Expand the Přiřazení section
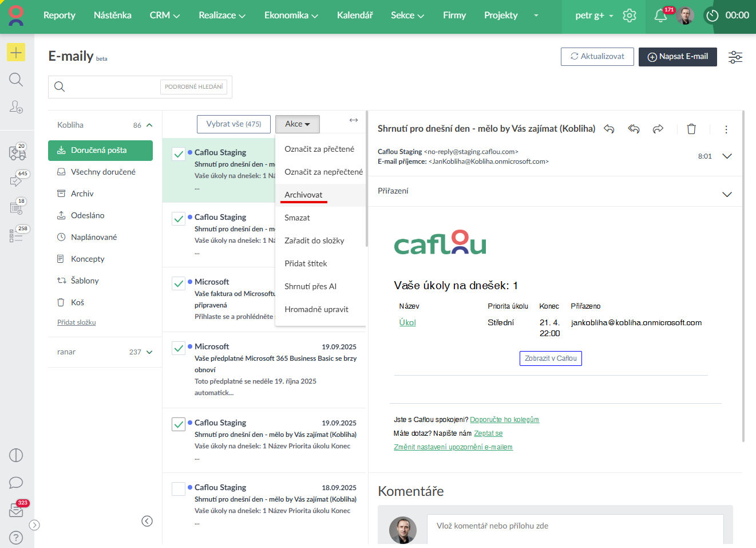This screenshot has height=548, width=756. (727, 194)
